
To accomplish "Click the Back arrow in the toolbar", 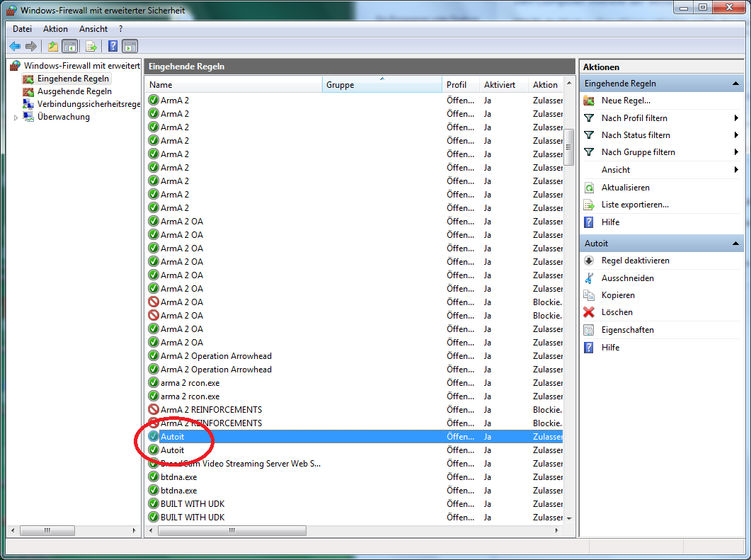I will pos(15,47).
